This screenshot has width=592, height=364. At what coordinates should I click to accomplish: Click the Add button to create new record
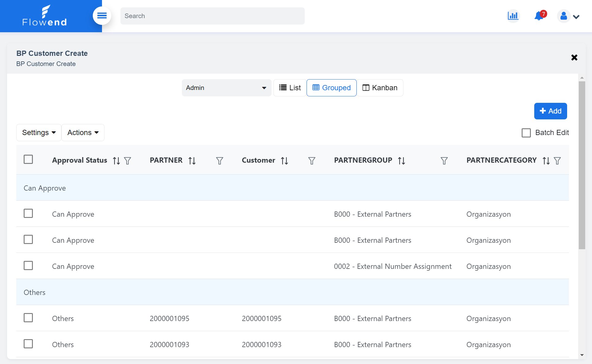(x=550, y=111)
